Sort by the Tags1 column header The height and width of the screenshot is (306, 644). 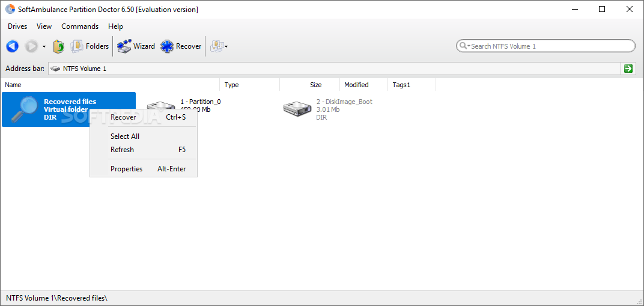(x=412, y=85)
